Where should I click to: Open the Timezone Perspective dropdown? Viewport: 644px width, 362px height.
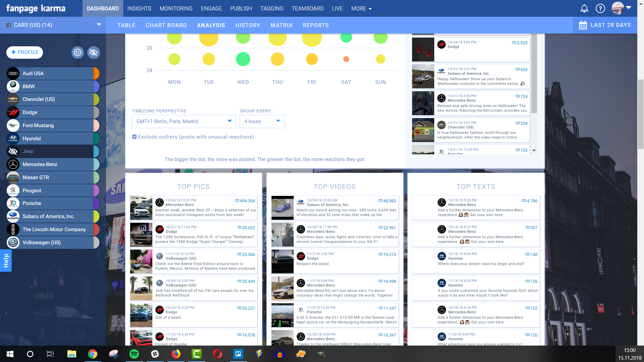pos(184,121)
